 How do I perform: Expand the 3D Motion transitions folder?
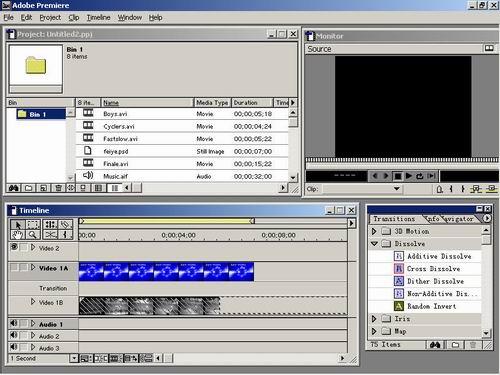374,231
